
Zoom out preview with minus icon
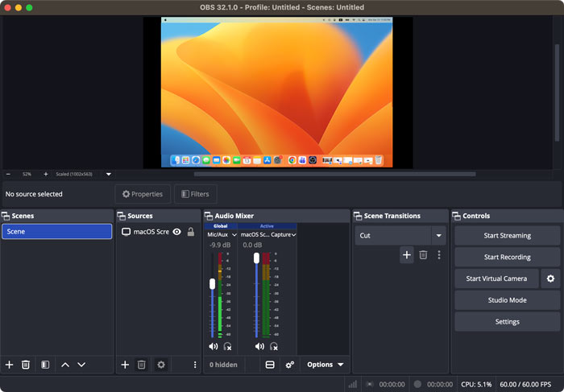pyautogui.click(x=8, y=174)
